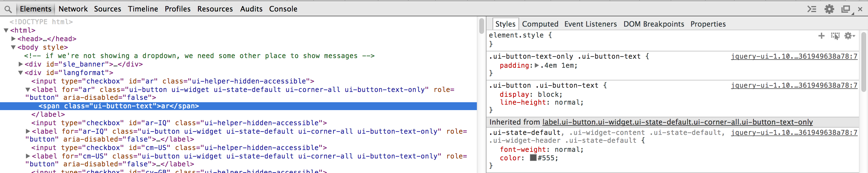Click the #555 color swatch

coord(533,158)
